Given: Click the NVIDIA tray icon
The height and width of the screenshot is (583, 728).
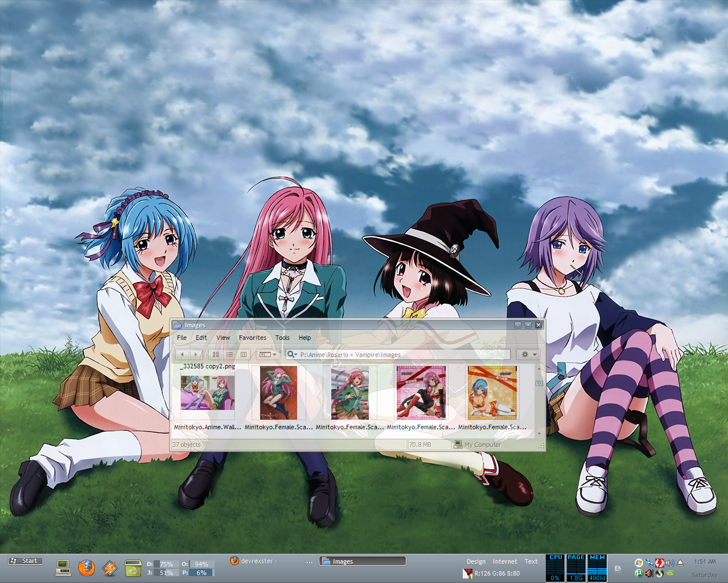Looking at the screenshot, I should (x=671, y=573).
